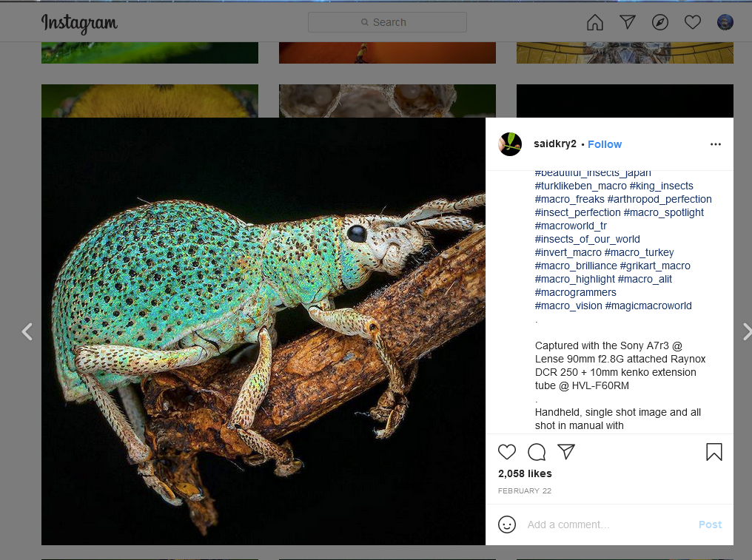Open hashtag #macro_freaks
Image resolution: width=752 pixels, height=560 pixels.
[x=570, y=200]
